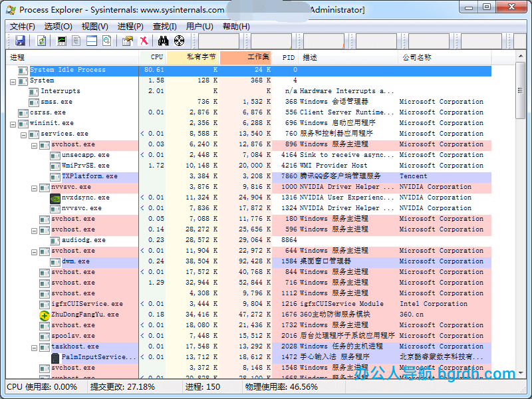Click the crosshair Find Window's Process icon
The height and width of the screenshot is (399, 532).
[x=179, y=41]
